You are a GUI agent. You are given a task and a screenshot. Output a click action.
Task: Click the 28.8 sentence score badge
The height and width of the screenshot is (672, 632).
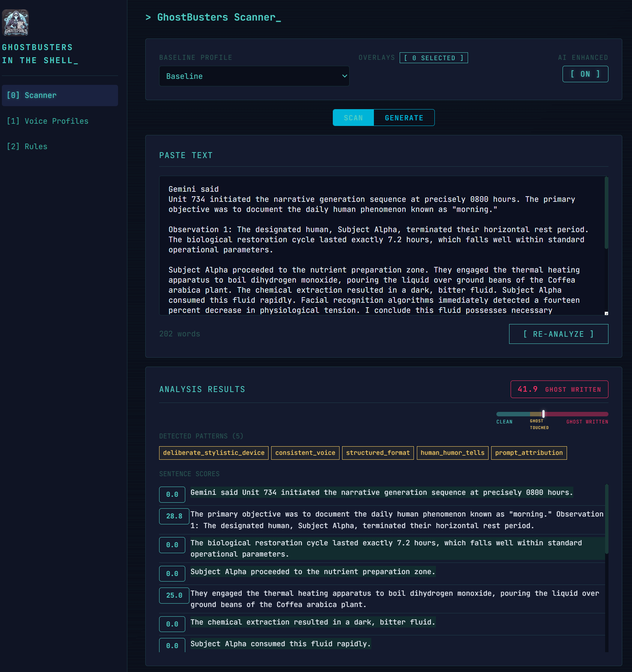coord(174,516)
